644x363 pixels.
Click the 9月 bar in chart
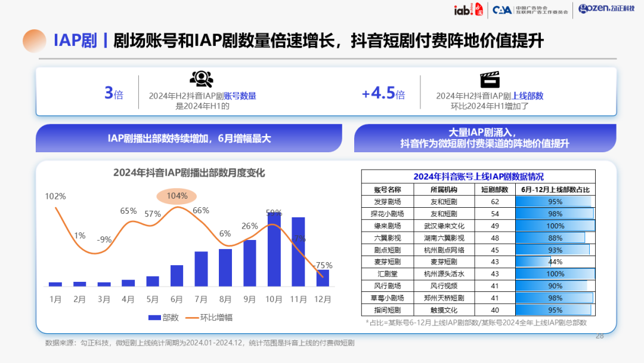250,263
